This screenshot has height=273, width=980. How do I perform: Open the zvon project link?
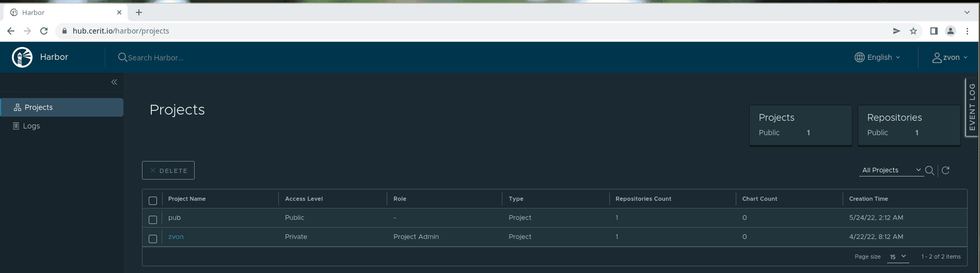point(176,237)
